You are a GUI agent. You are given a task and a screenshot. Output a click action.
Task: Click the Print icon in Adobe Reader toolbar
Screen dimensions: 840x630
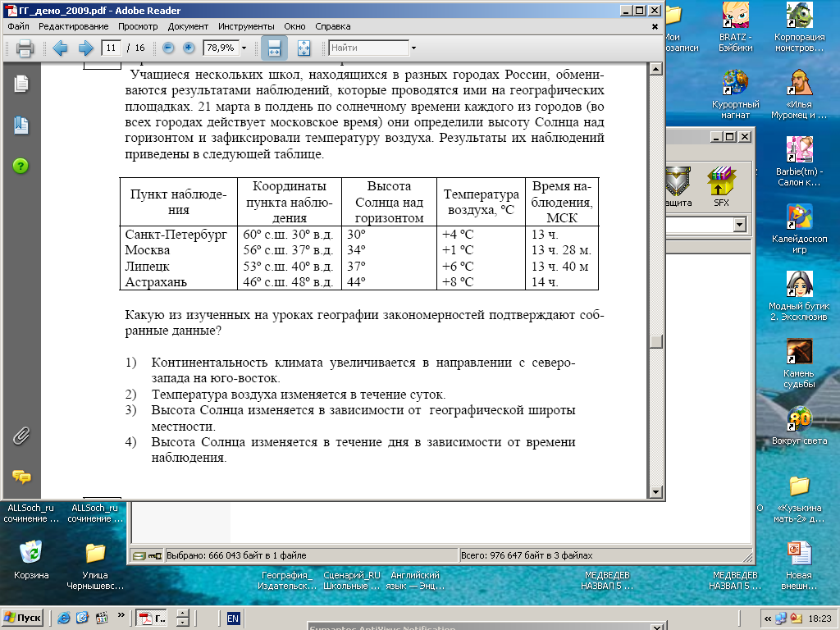coord(25,48)
